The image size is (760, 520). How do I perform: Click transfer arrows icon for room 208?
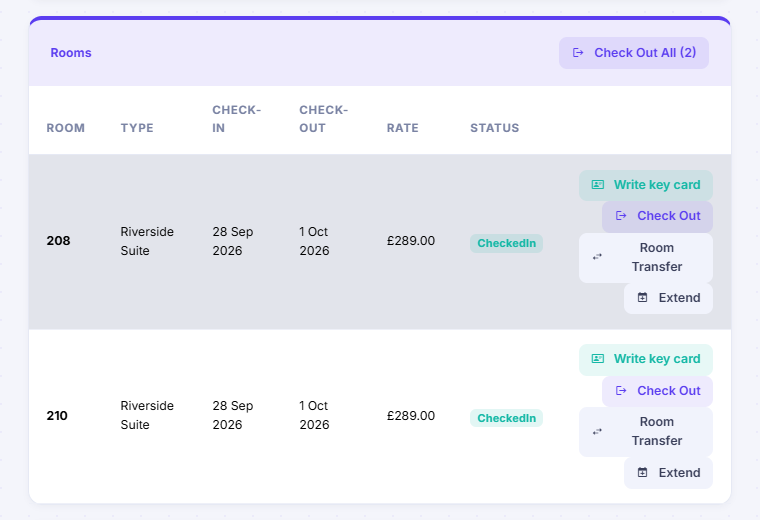598,257
